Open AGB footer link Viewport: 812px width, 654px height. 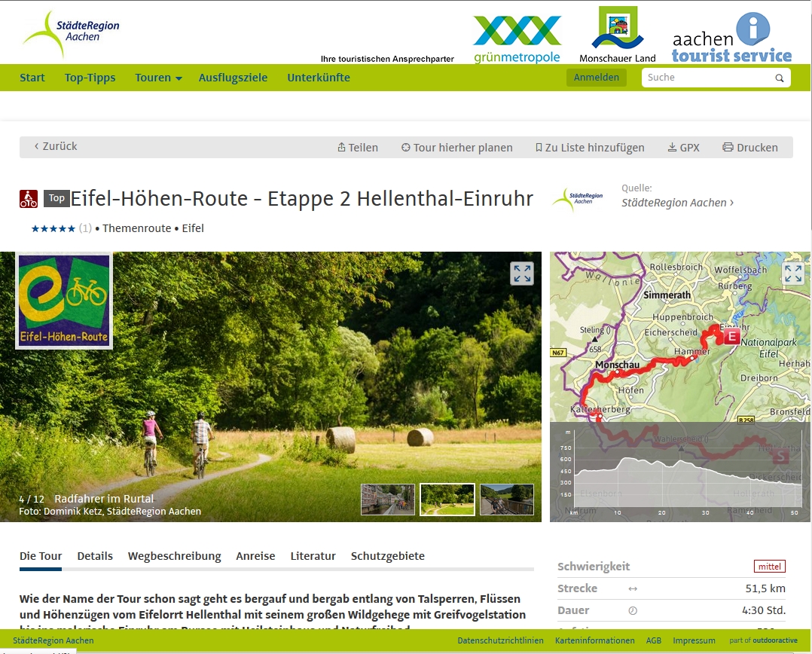point(654,640)
